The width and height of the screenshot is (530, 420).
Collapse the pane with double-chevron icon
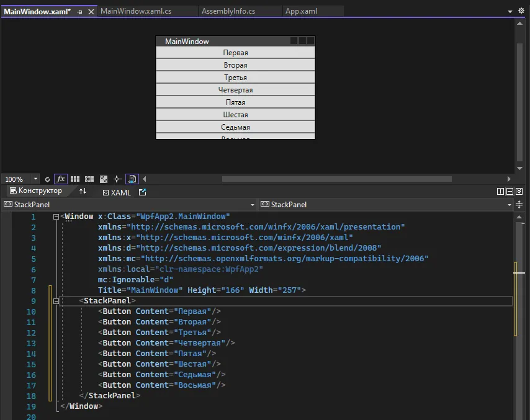tap(519, 192)
